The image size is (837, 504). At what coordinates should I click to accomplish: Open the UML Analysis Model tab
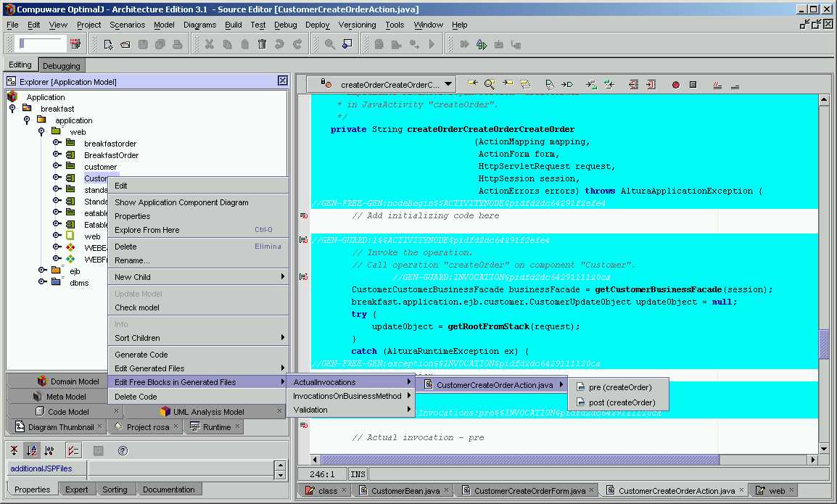pyautogui.click(x=203, y=412)
